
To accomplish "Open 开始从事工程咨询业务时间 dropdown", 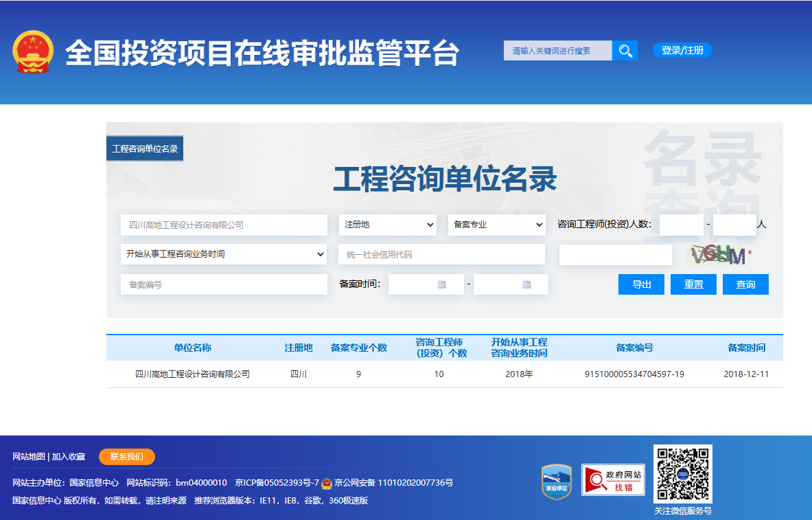I will pyautogui.click(x=224, y=254).
